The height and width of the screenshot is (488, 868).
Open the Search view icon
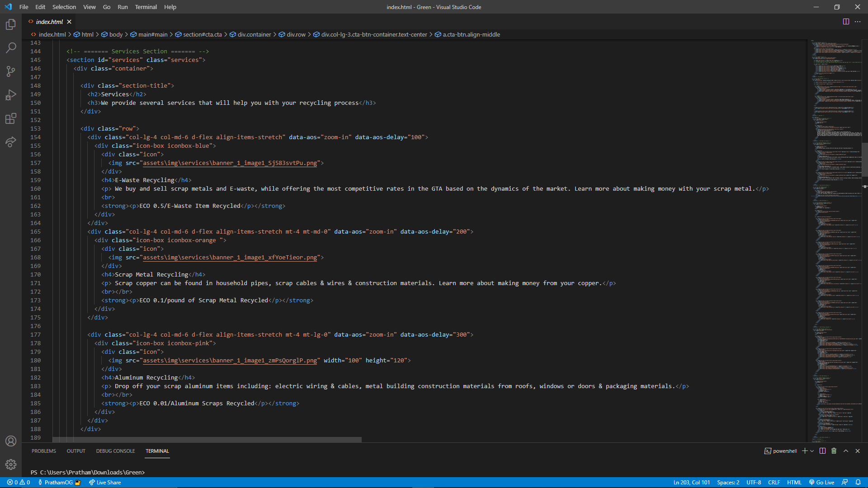point(11,48)
